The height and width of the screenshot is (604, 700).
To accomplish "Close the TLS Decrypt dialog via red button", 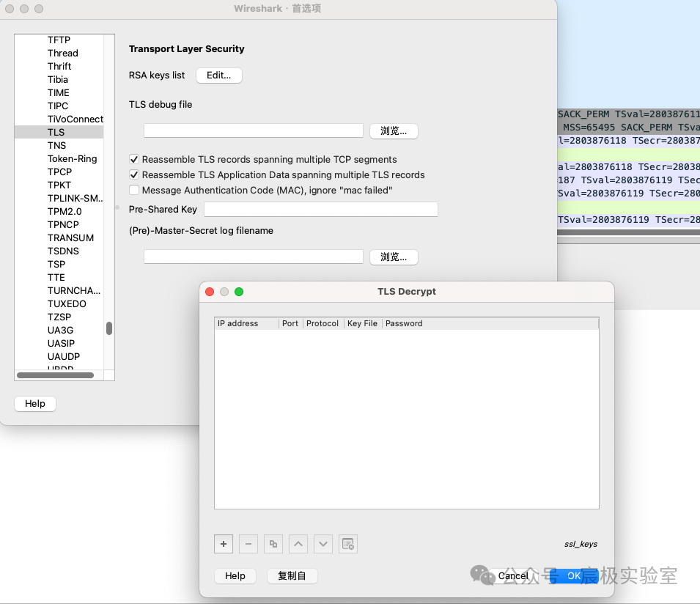I will point(210,292).
